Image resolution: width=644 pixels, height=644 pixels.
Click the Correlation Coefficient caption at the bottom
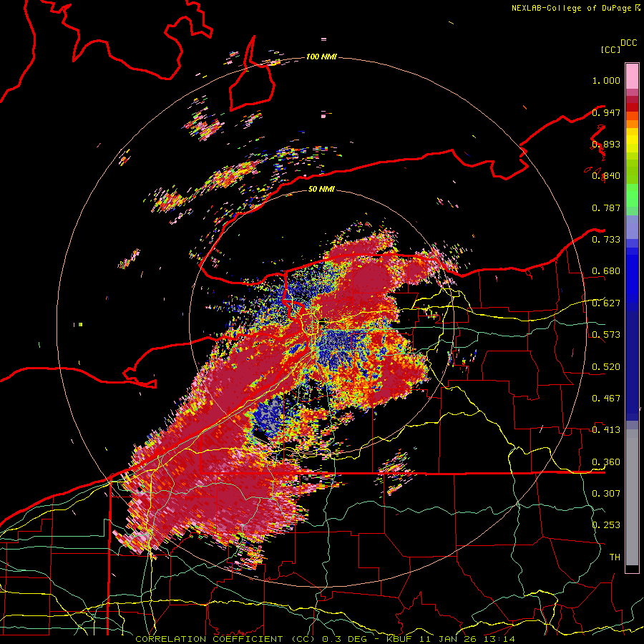tap(225, 639)
